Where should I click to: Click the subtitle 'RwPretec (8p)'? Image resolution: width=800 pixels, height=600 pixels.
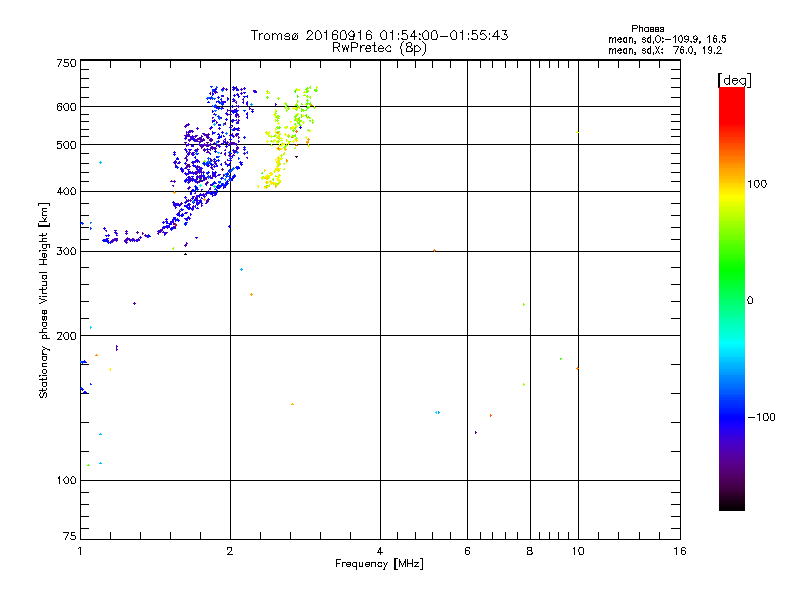click(x=379, y=48)
